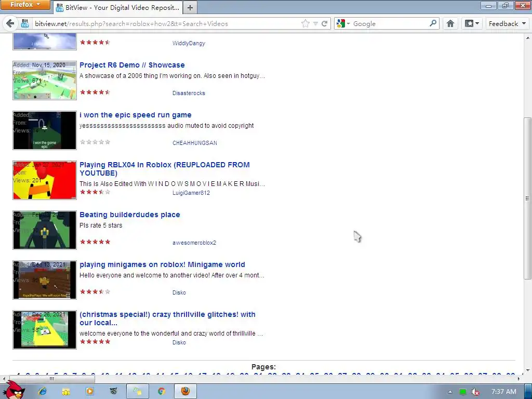Image resolution: width=532 pixels, height=399 pixels.
Task: Click vertical scrollbar up arrow
Action: pyautogui.click(x=528, y=37)
